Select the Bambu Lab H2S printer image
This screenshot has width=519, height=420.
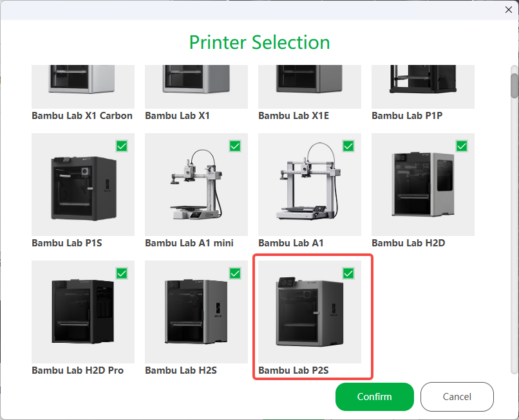[196, 312]
